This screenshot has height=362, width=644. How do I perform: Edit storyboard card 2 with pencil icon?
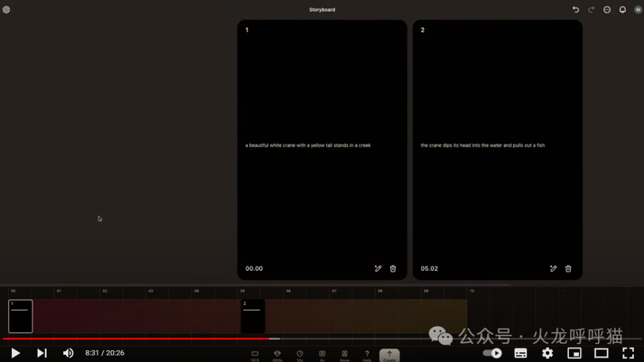click(553, 269)
